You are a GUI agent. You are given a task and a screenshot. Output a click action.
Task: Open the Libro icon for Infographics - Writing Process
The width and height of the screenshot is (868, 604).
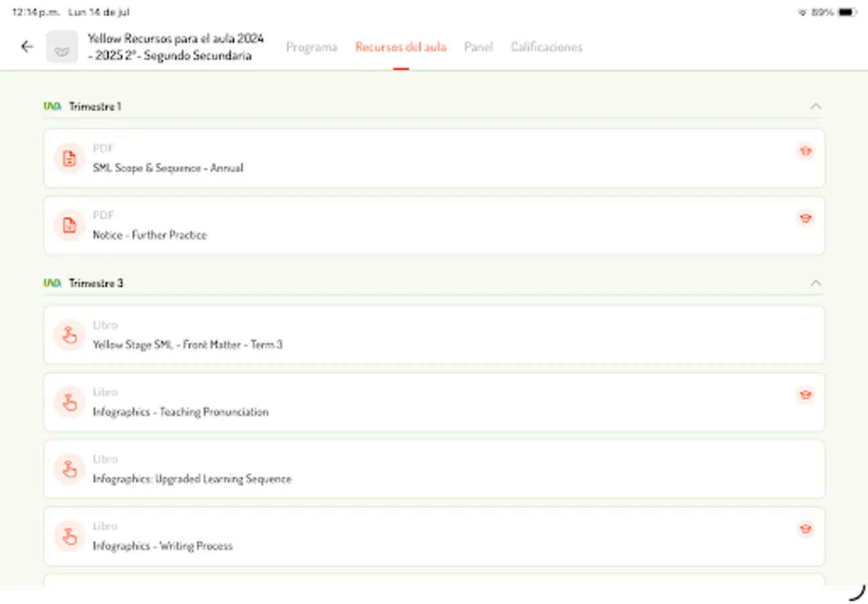(69, 536)
